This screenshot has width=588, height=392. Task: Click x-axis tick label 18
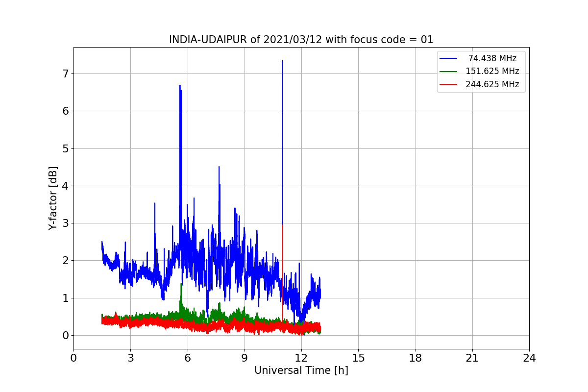tap(415, 358)
